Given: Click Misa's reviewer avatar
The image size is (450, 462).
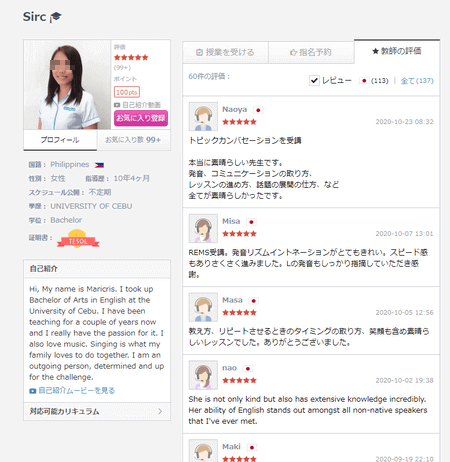Looking at the screenshot, I should [x=203, y=228].
